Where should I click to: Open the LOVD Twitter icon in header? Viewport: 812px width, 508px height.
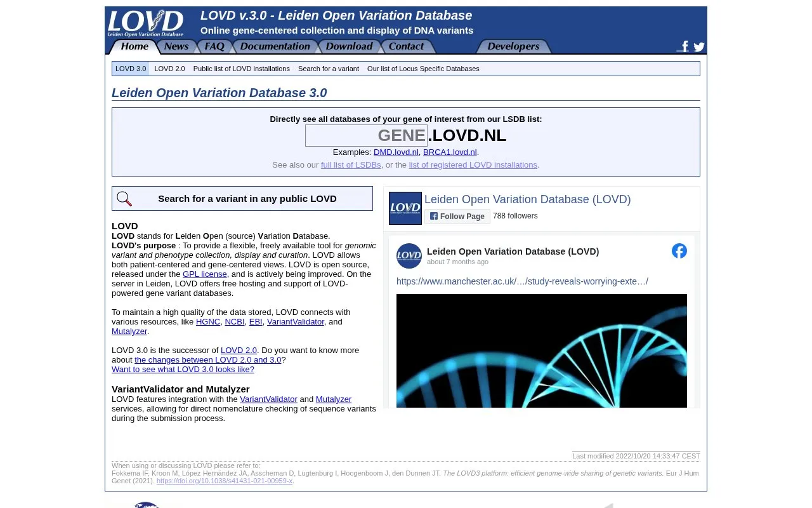click(699, 47)
